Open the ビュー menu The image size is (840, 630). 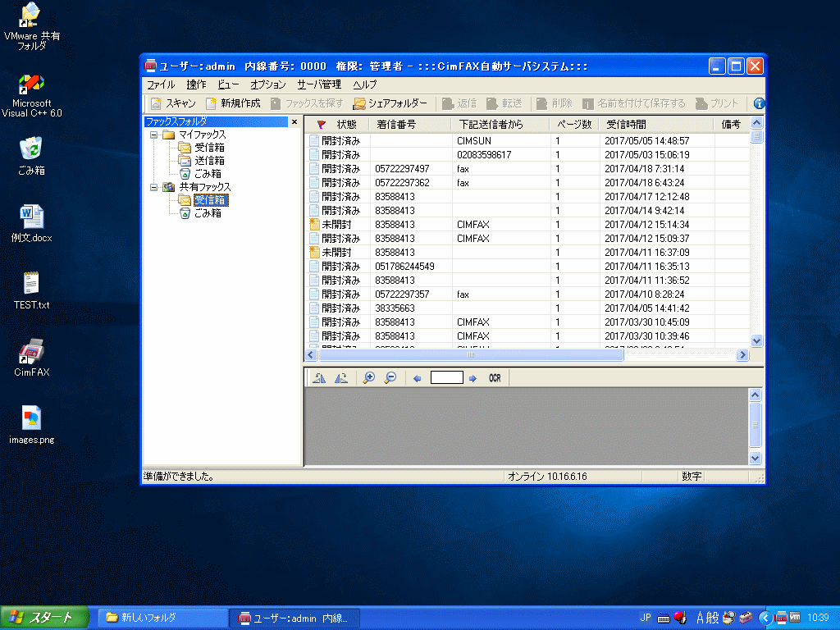point(228,84)
